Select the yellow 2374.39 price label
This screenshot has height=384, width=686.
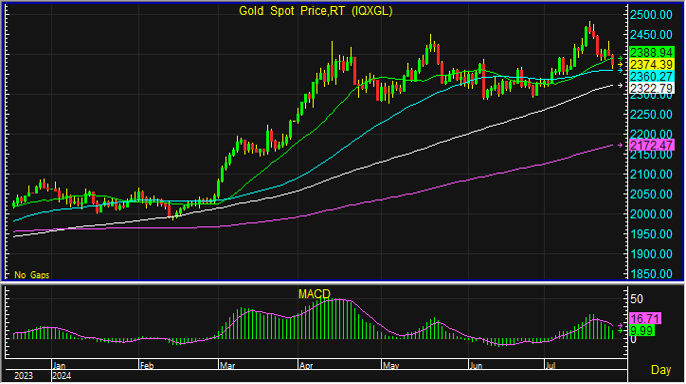pos(651,65)
